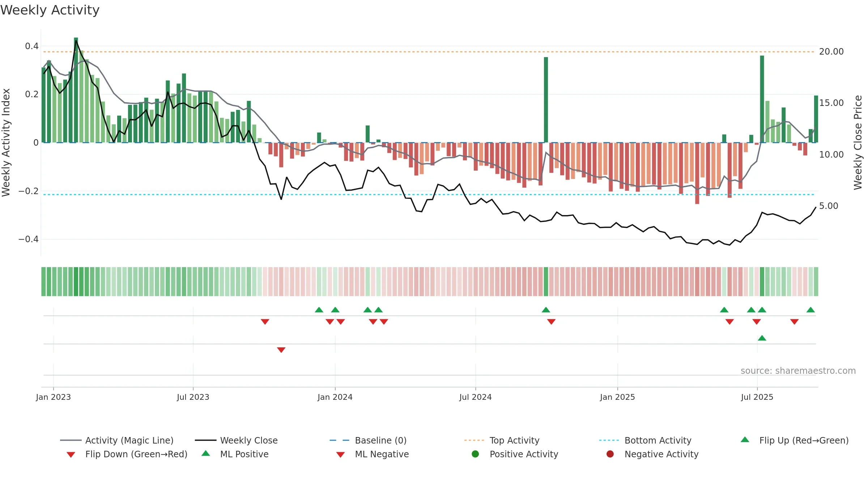Viewport: 868px width, 488px height.
Task: Toggle the Positive Activity legend entry
Action: coord(515,454)
